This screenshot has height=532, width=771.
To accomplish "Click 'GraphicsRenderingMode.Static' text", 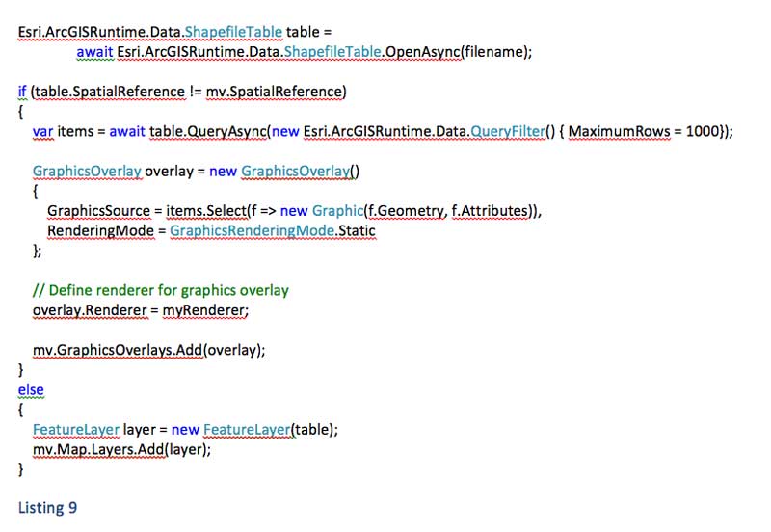I will (x=273, y=230).
